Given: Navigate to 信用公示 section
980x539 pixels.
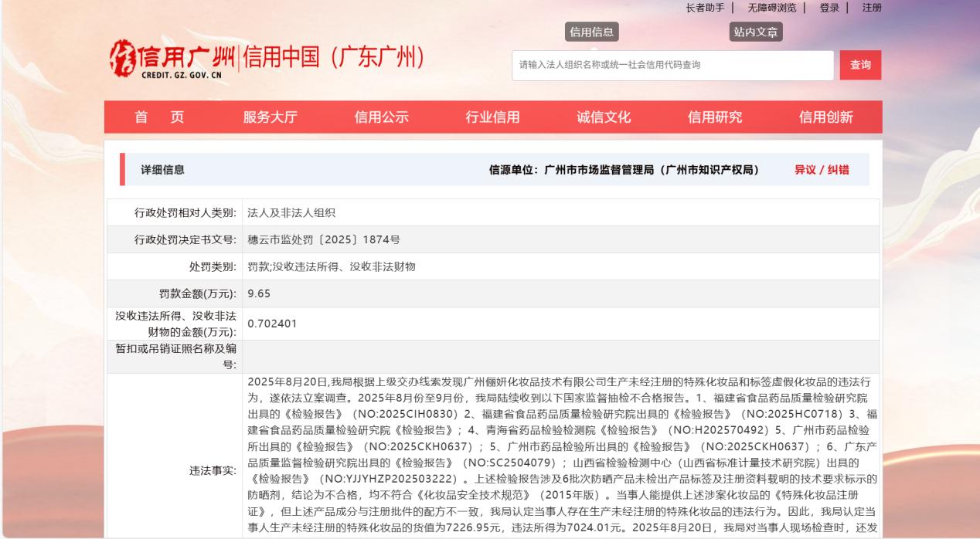Looking at the screenshot, I should point(381,117).
